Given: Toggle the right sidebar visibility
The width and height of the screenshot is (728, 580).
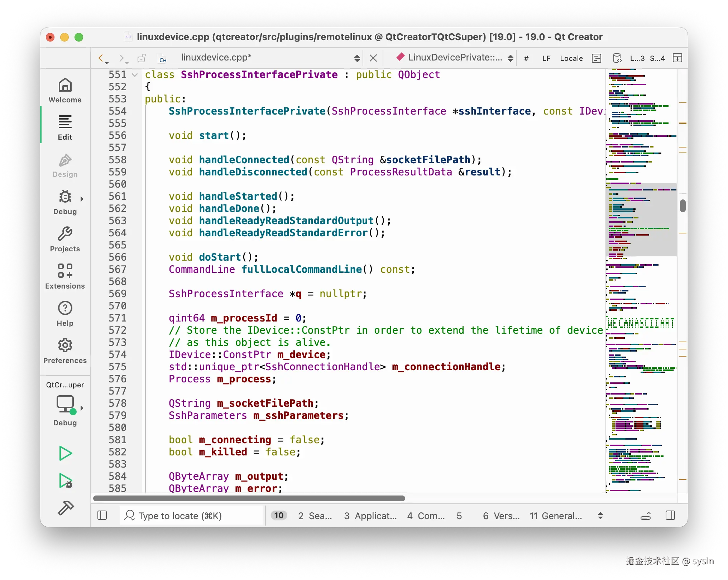Looking at the screenshot, I should pyautogui.click(x=670, y=516).
